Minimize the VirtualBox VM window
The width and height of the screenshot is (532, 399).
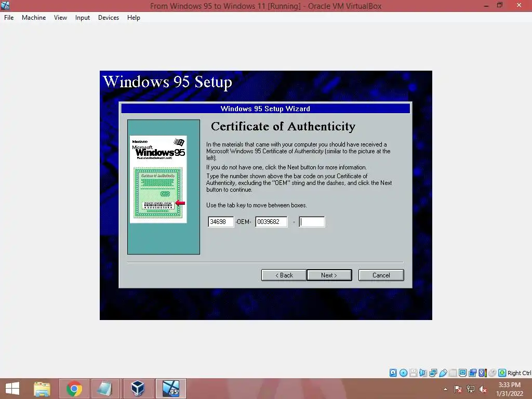(486, 5)
